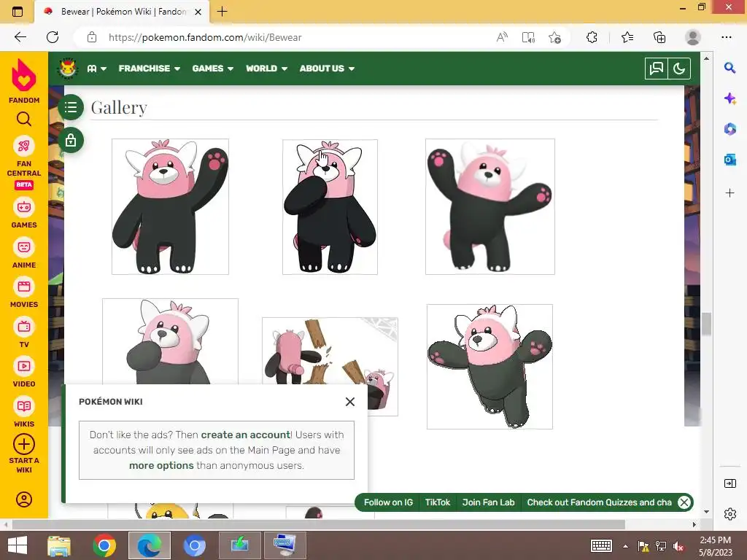Open the Video section in Fandom sidebar
Screen dimensions: 747x560
24,373
